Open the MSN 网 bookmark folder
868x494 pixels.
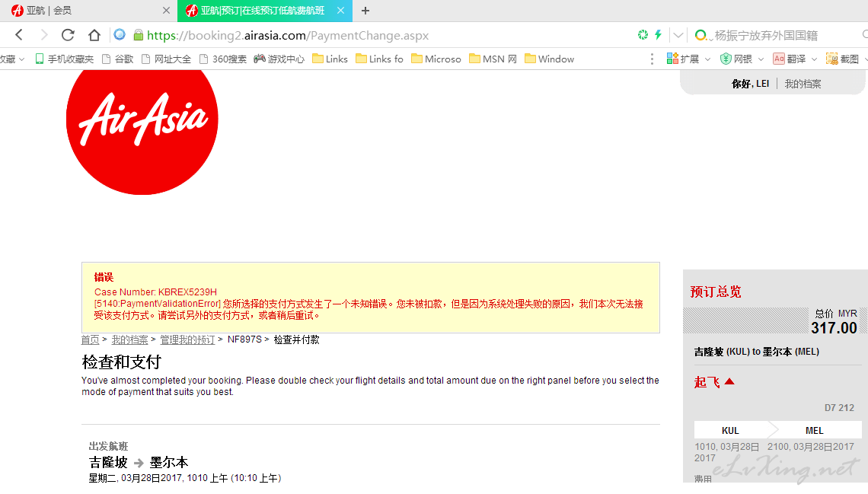[493, 59]
